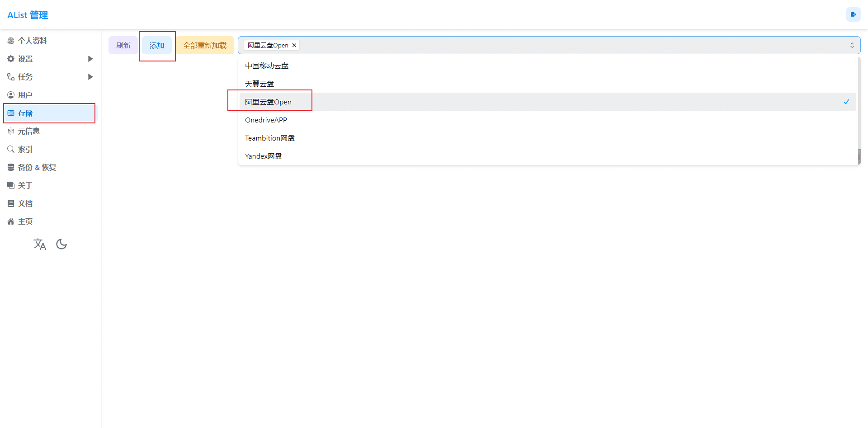Click the database icon beside 备份 & 恢复

(11, 167)
